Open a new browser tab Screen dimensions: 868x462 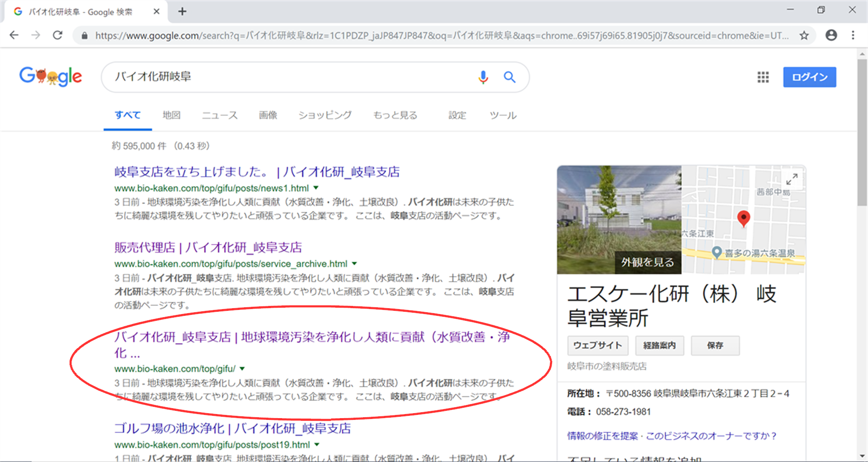182,11
